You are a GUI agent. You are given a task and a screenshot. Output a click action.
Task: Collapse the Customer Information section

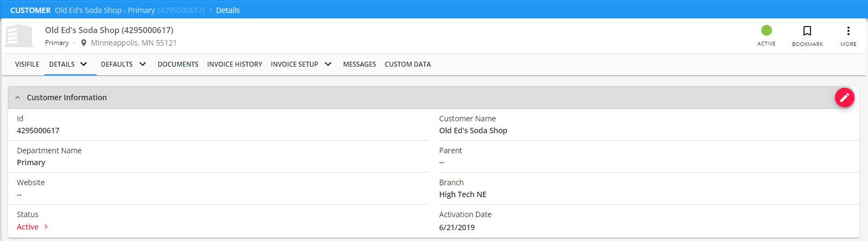[18, 97]
